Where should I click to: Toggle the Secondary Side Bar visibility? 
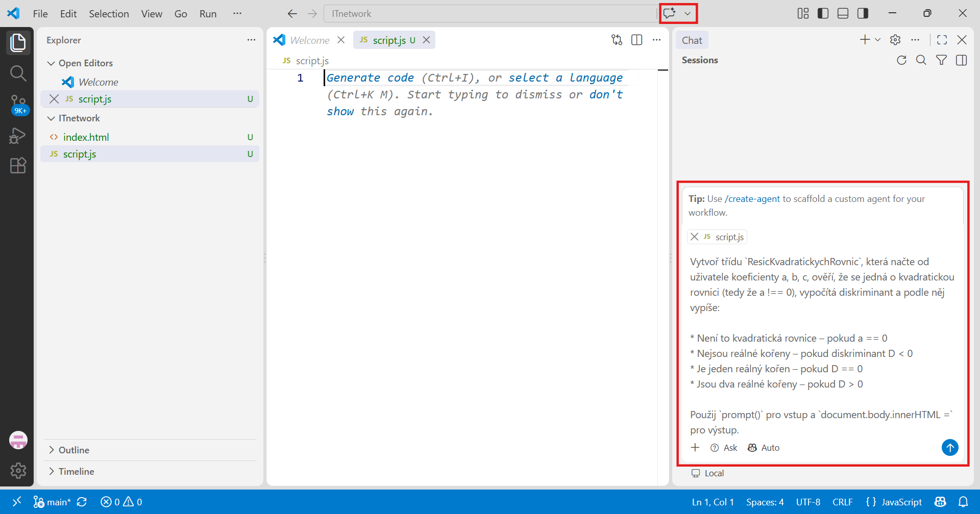863,13
